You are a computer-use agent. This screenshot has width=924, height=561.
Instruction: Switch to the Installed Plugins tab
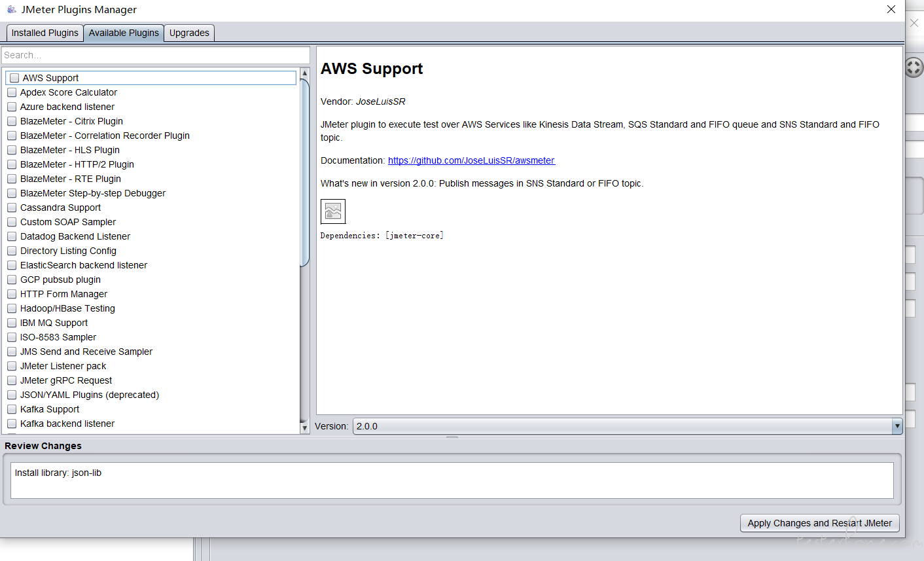click(45, 33)
